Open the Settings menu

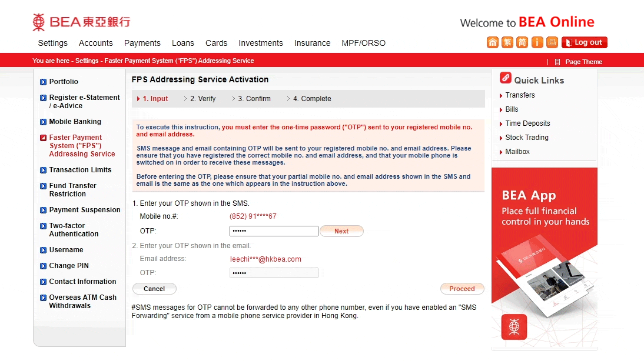pyautogui.click(x=52, y=43)
